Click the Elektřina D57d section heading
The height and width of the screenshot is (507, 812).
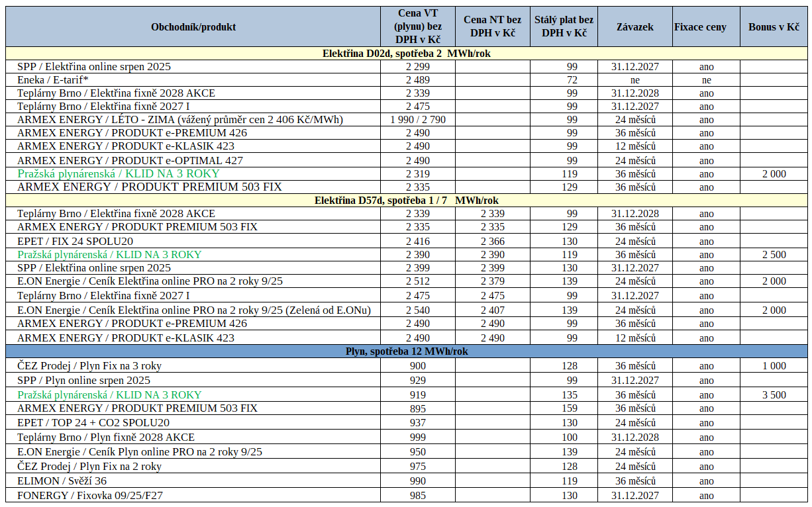(406, 201)
